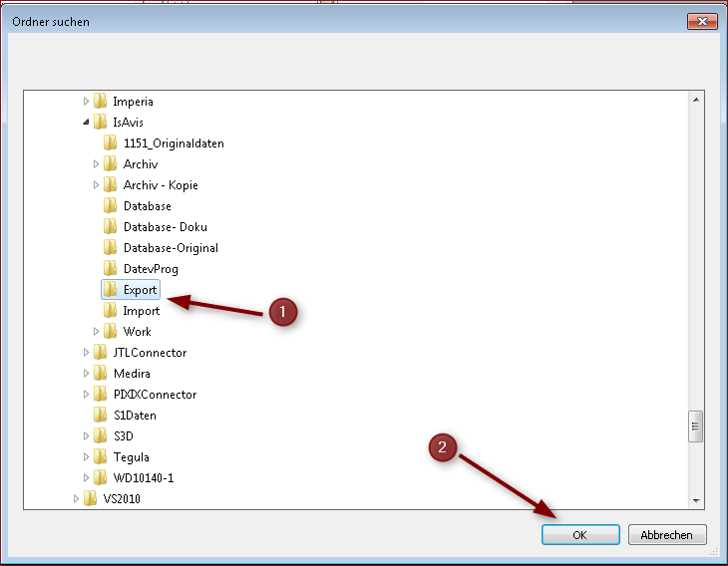Select the Tegula folder in tree

[132, 457]
